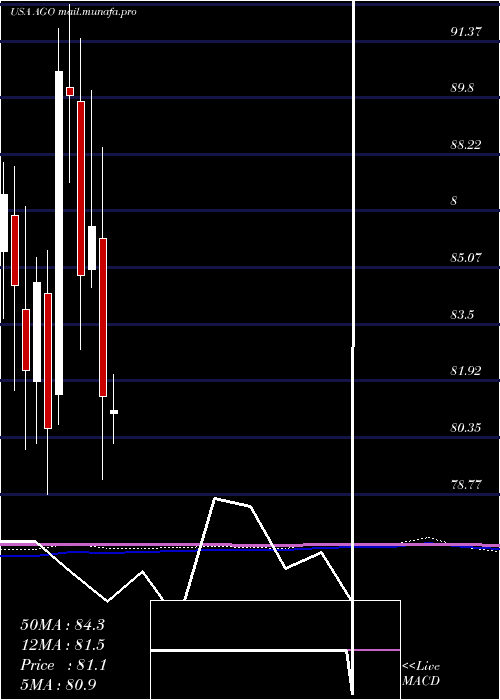Click the 88.22 price axis label

pyautogui.click(x=466, y=144)
